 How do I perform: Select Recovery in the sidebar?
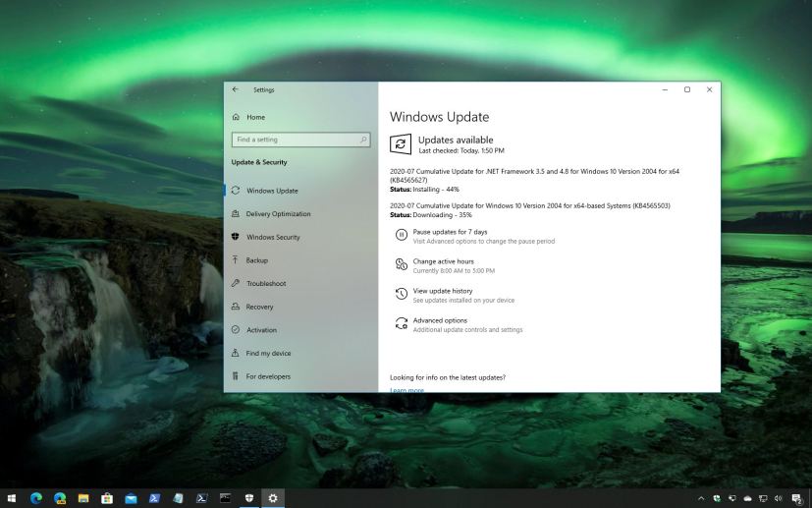[259, 307]
